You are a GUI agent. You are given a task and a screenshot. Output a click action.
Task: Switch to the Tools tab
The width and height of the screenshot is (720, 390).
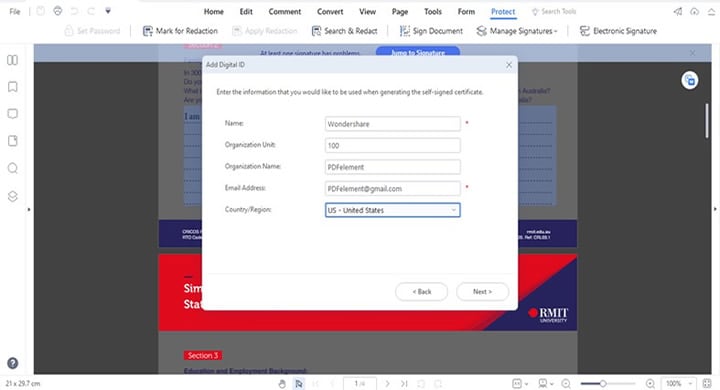[x=433, y=11]
